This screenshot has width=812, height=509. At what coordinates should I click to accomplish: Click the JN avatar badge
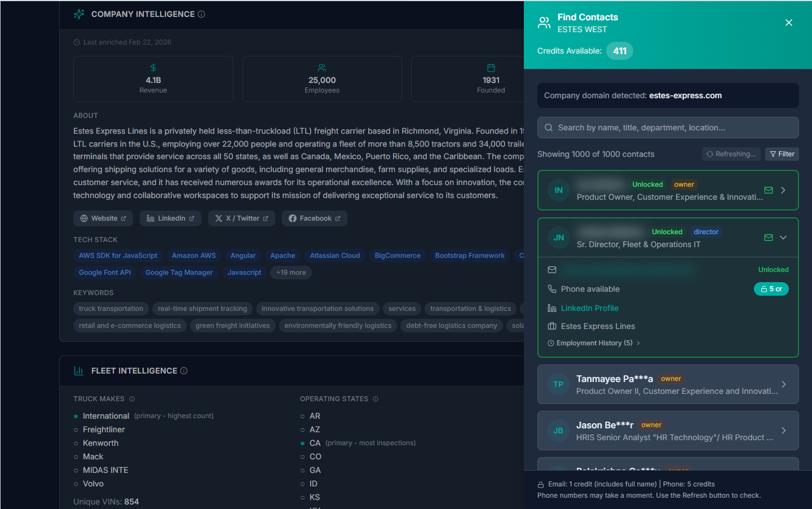coord(558,238)
